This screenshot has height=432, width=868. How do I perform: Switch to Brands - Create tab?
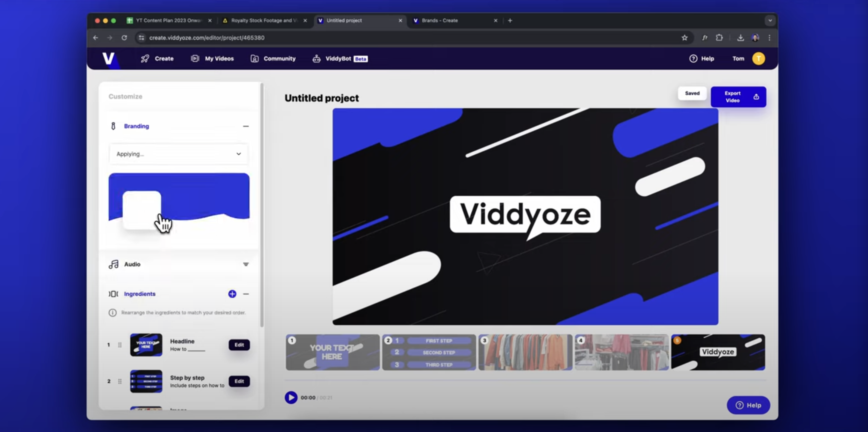(x=455, y=20)
